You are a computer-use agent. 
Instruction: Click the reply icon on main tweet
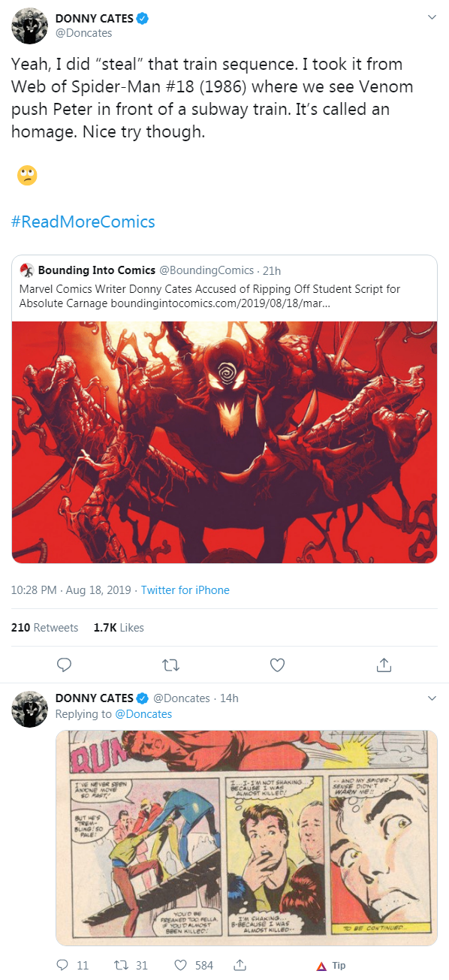[x=65, y=665]
